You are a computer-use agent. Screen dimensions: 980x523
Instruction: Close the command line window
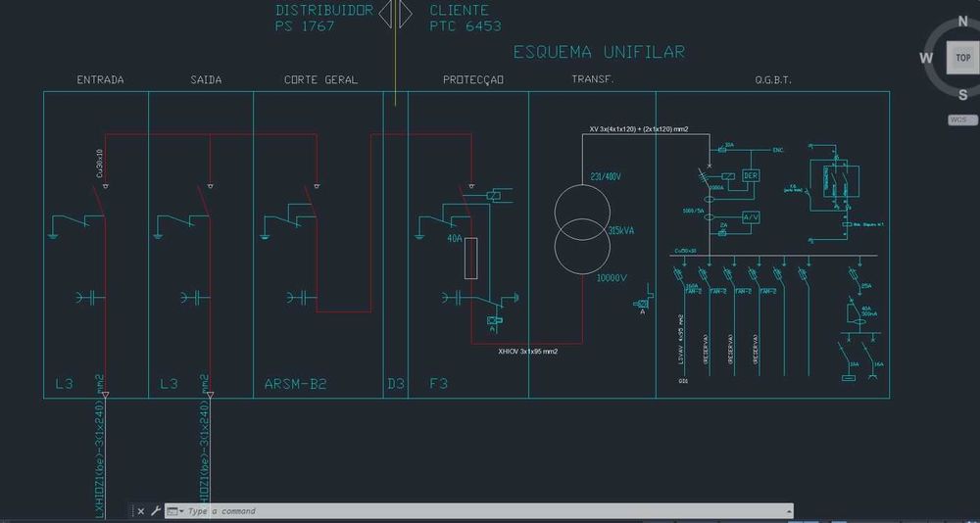pyautogui.click(x=140, y=511)
